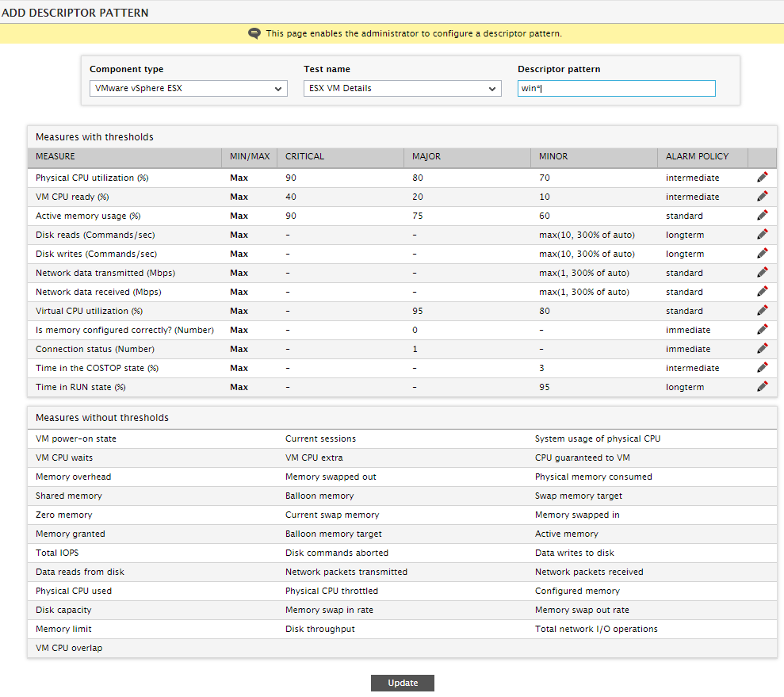
Task: Select VM CPU overlap measure
Action: coord(69,648)
